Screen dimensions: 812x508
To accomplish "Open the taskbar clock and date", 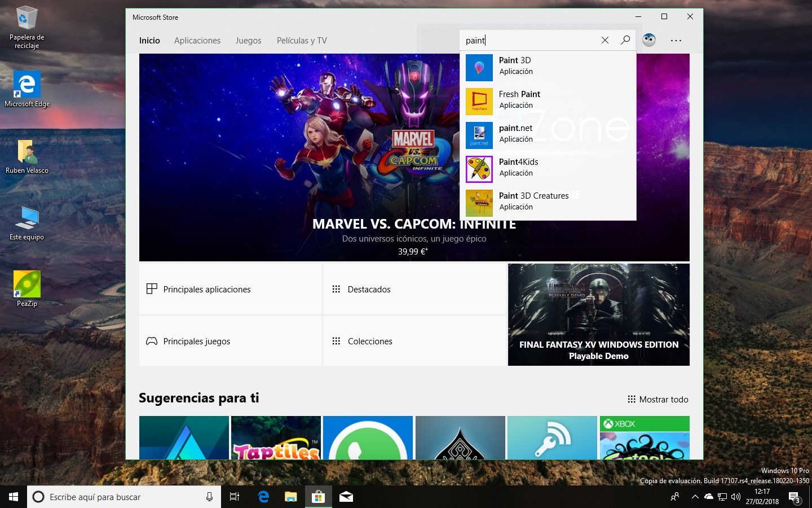I will 762,497.
